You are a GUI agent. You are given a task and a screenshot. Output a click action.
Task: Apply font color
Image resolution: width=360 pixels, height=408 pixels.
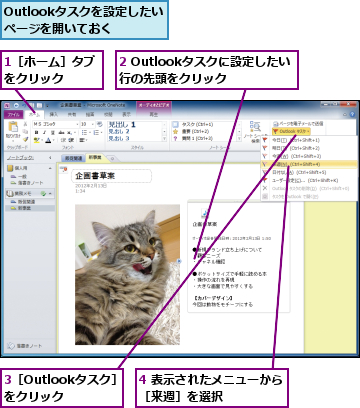[49, 140]
